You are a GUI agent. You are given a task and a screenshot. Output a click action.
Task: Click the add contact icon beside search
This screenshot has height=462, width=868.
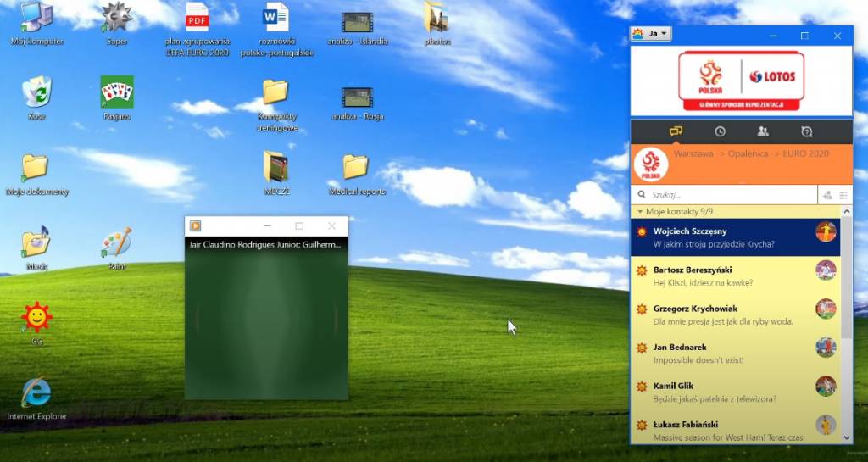coord(827,195)
